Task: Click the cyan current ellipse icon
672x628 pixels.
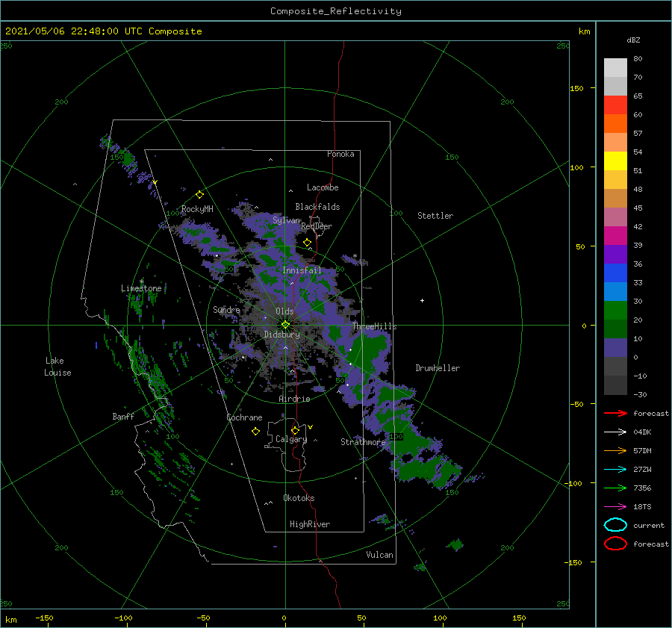Action: tap(615, 525)
